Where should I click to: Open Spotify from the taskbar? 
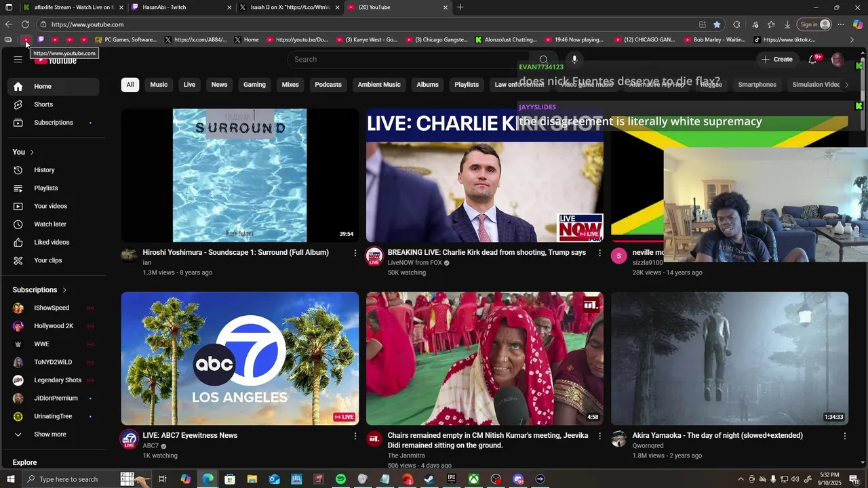click(340, 479)
